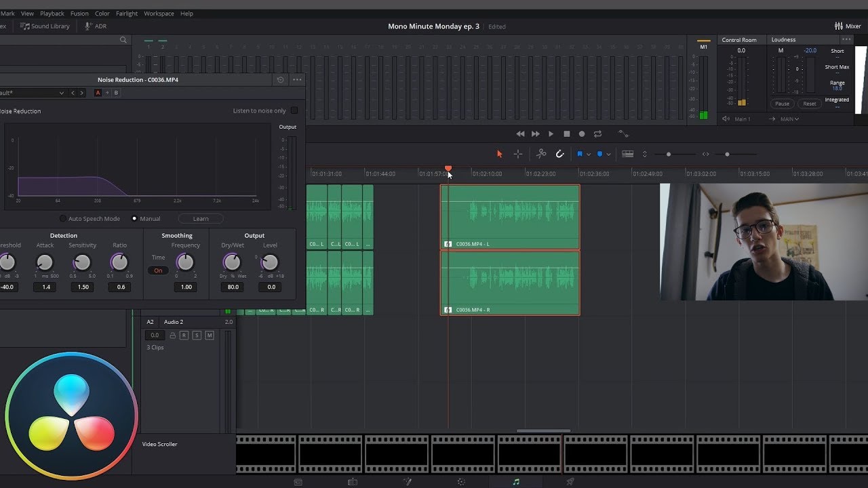
Task: Open Noise Reduction options menu
Action: [x=297, y=79]
